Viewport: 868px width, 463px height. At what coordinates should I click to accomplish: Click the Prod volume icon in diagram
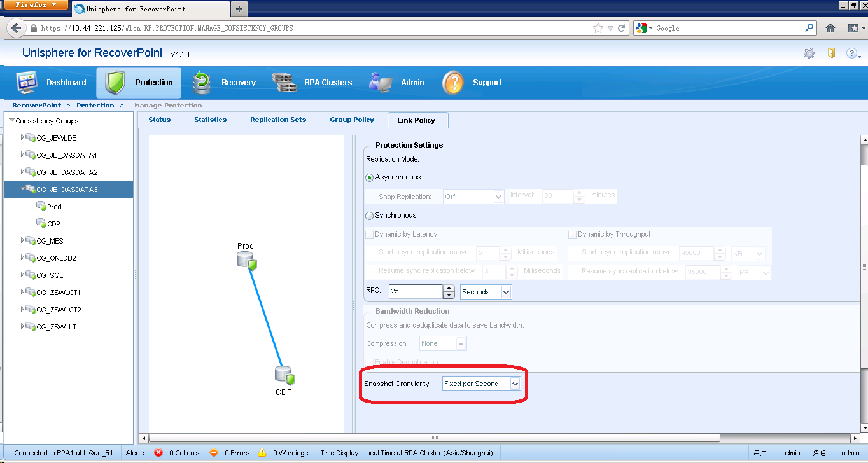pos(246,261)
